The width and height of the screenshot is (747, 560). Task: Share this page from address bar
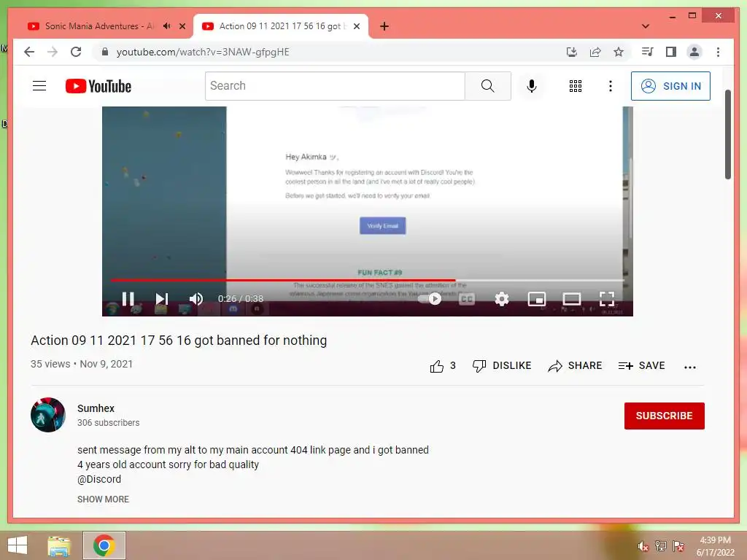point(595,52)
